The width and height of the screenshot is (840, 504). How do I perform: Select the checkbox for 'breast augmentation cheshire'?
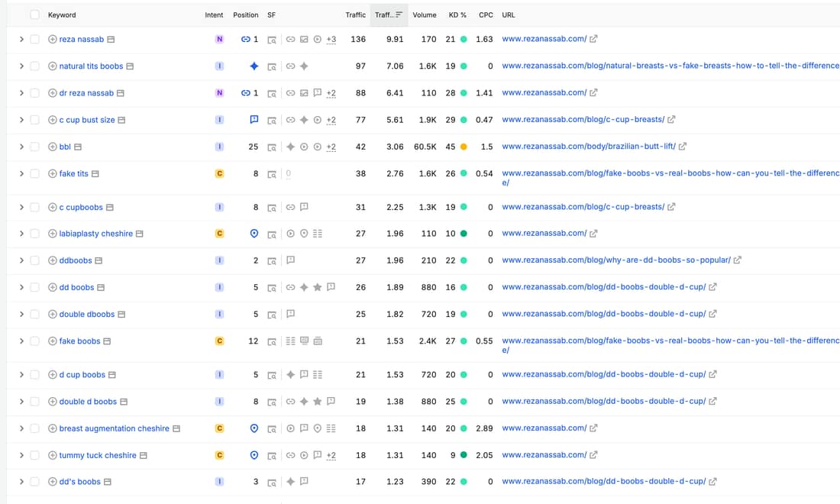click(35, 428)
